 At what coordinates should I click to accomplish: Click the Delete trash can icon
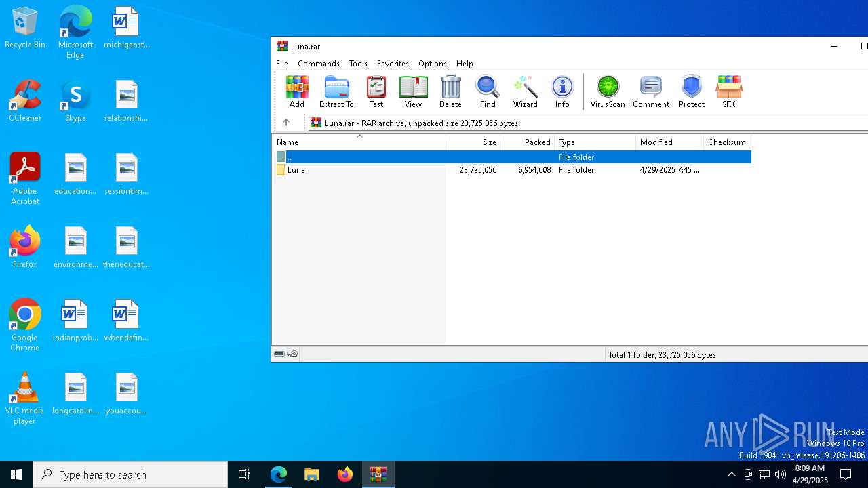pos(450,91)
